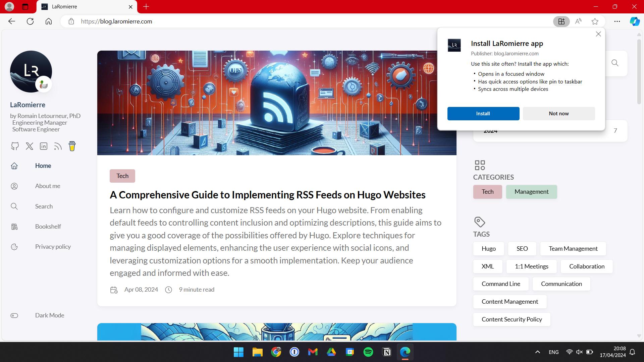Navigate to the About me page

[48, 186]
